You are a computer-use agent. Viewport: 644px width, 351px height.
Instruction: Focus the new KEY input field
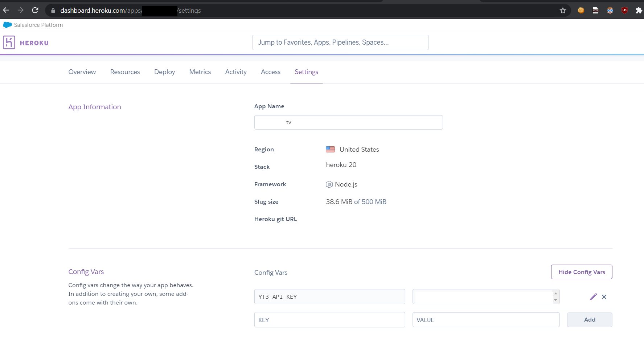(329, 320)
